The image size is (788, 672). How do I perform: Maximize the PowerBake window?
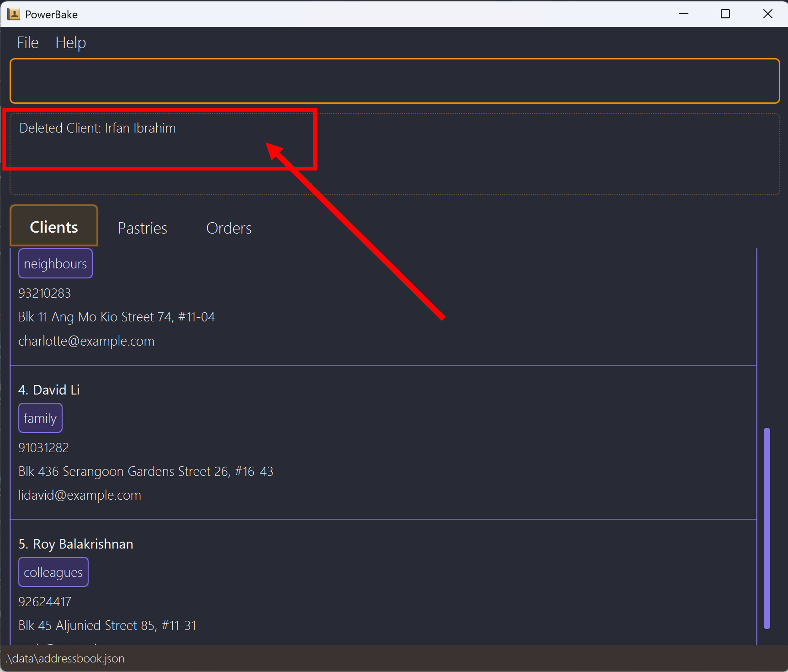(725, 14)
